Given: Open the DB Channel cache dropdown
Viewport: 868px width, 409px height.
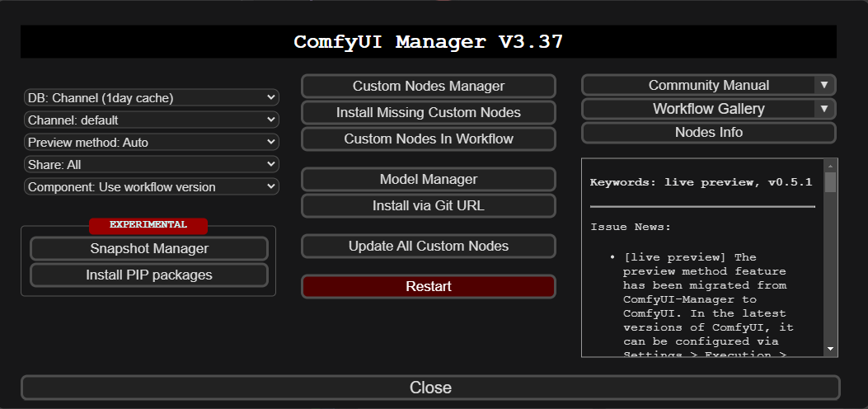Looking at the screenshot, I should tap(151, 98).
